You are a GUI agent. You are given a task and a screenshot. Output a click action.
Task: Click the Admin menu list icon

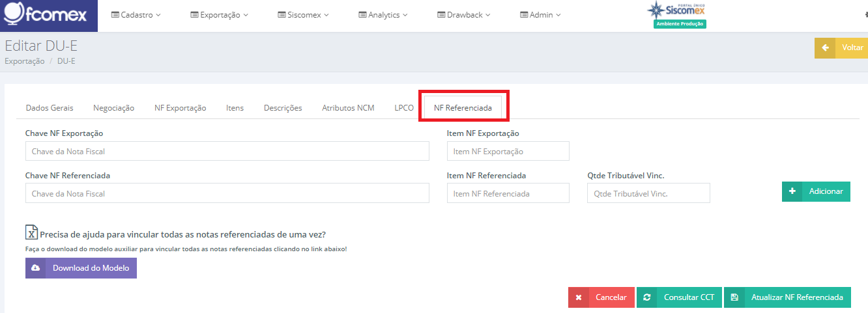pyautogui.click(x=524, y=14)
